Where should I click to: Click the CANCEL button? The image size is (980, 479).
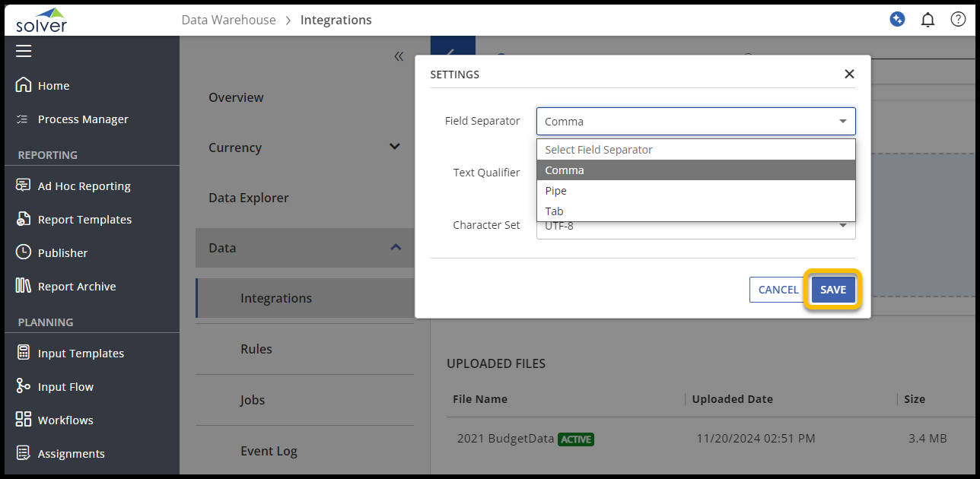coord(778,290)
